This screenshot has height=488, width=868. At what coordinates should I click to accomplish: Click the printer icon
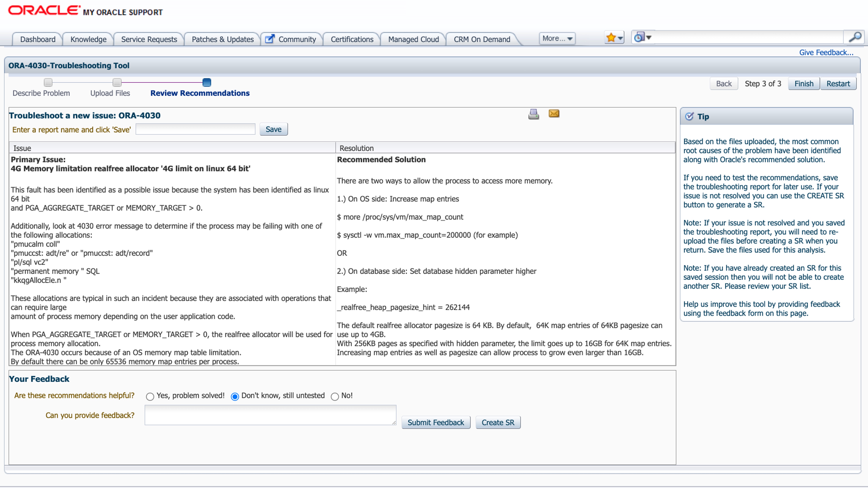click(x=533, y=114)
